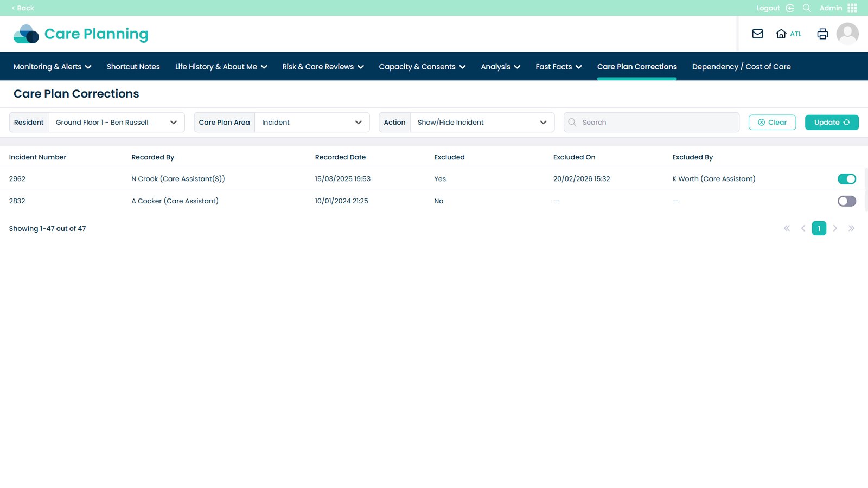Click the printer icon

(822, 34)
